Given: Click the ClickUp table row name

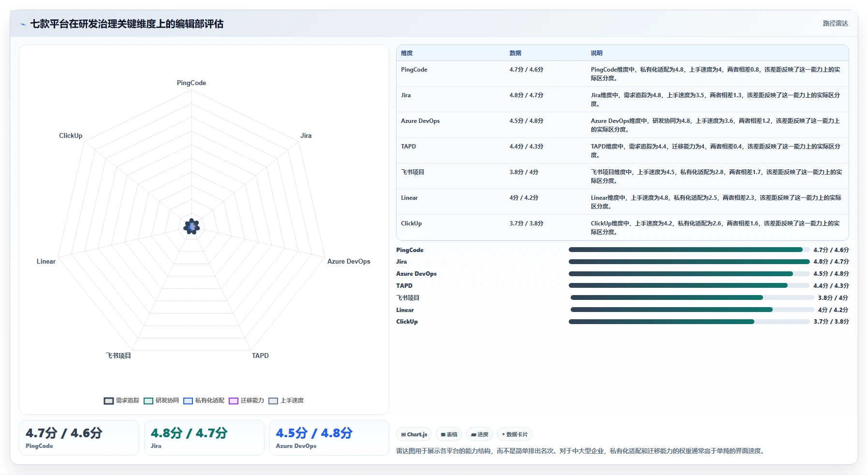Looking at the screenshot, I should click(411, 223).
